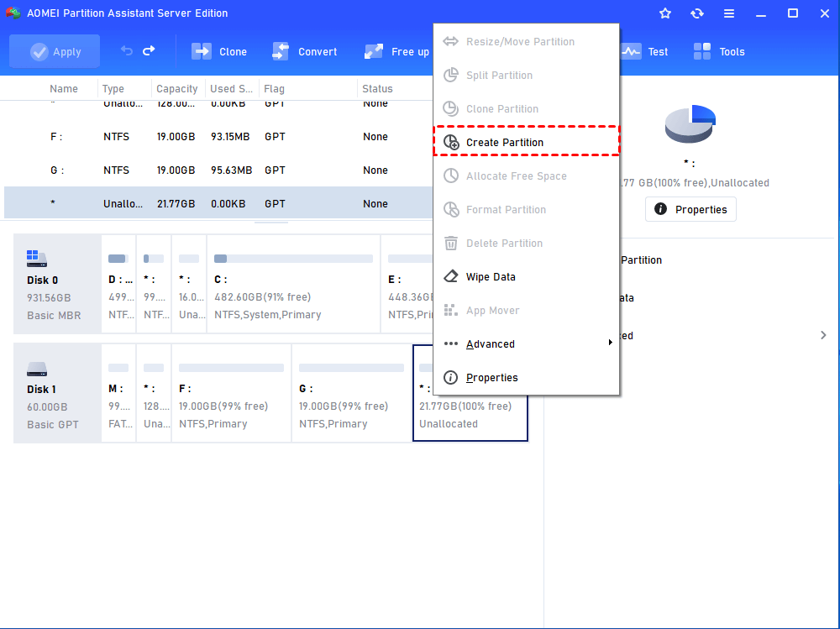Screen dimensions: 840x629
Task: Sort partition list by Type column
Action: pos(113,88)
